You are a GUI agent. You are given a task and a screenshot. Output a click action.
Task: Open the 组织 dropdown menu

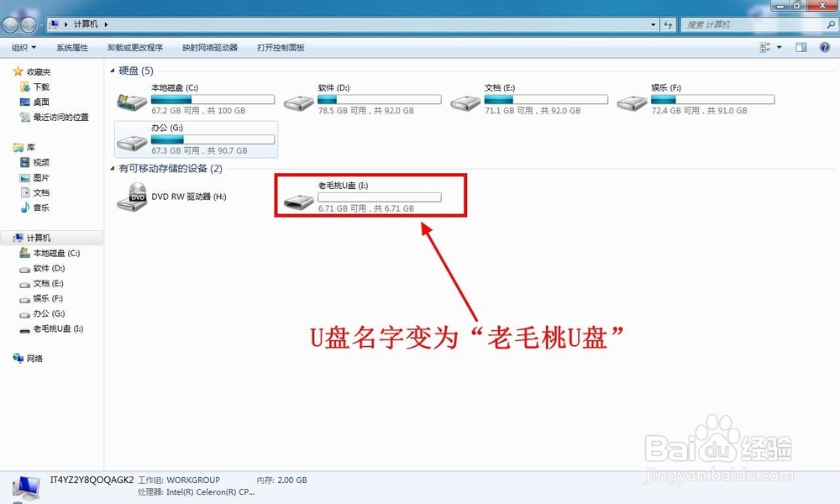23,47
